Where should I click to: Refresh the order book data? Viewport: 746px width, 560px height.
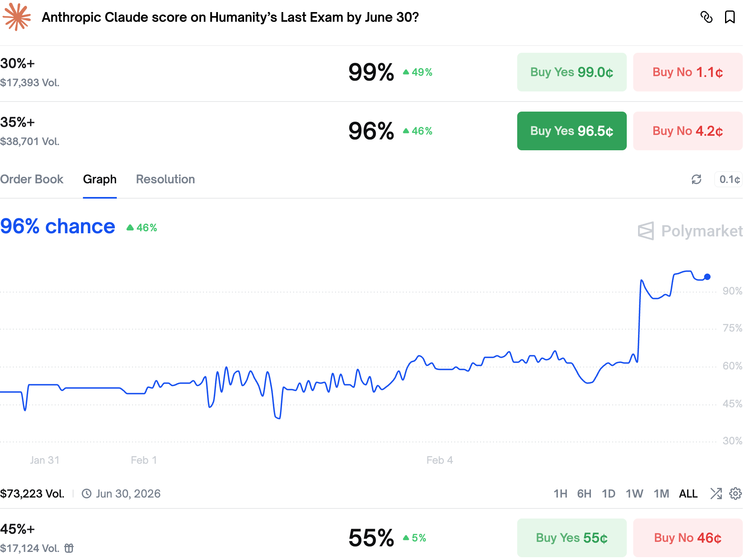click(696, 179)
